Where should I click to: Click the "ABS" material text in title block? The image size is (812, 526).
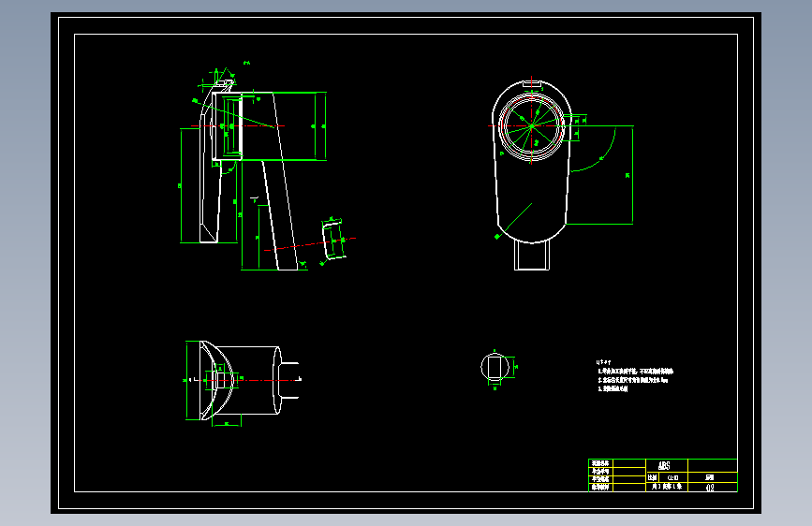tap(664, 465)
